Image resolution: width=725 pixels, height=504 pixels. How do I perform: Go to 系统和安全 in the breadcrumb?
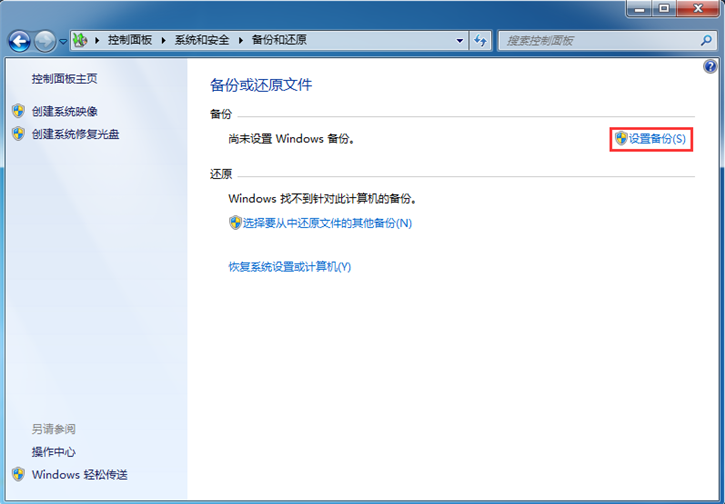(202, 40)
